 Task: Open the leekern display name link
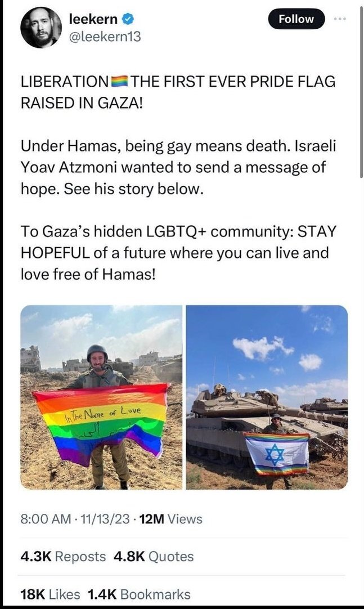[93, 18]
